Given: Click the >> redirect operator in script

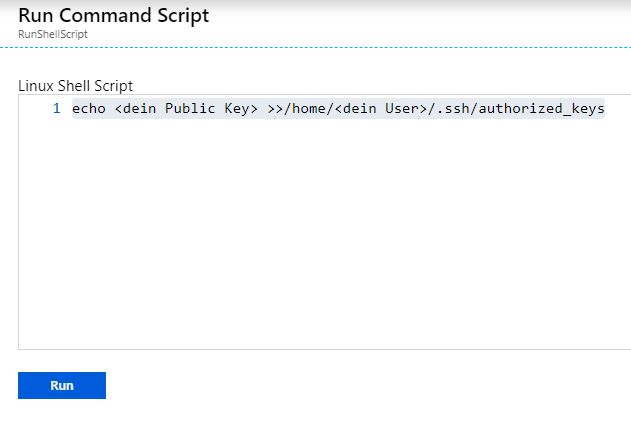Looking at the screenshot, I should tap(275, 108).
